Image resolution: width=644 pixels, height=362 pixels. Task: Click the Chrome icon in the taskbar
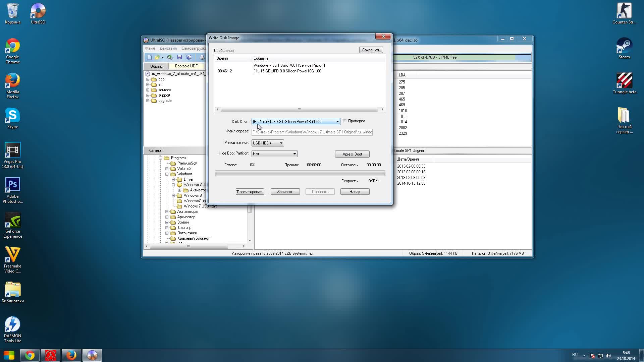tap(30, 355)
